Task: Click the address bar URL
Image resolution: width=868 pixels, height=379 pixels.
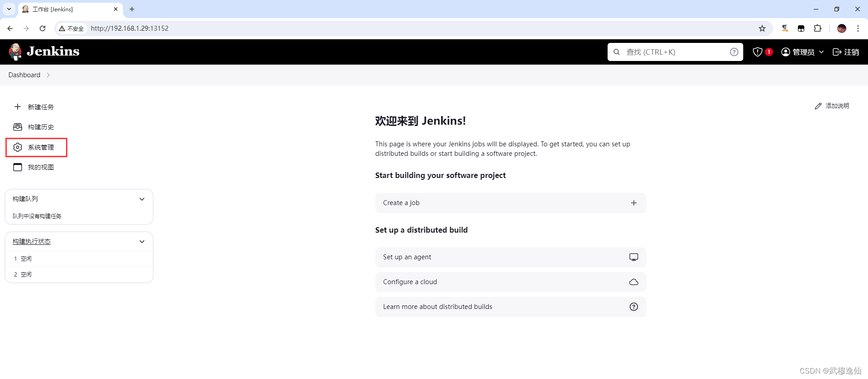Action: click(x=130, y=28)
